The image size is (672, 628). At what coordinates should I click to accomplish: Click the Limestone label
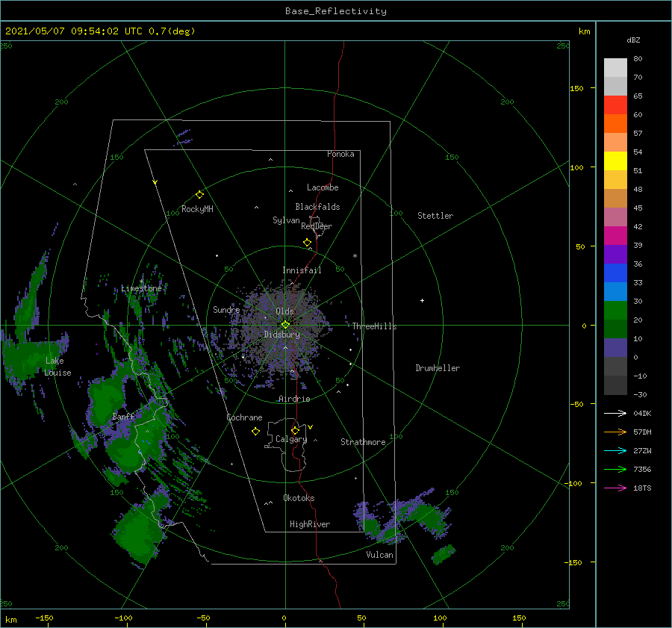[141, 288]
